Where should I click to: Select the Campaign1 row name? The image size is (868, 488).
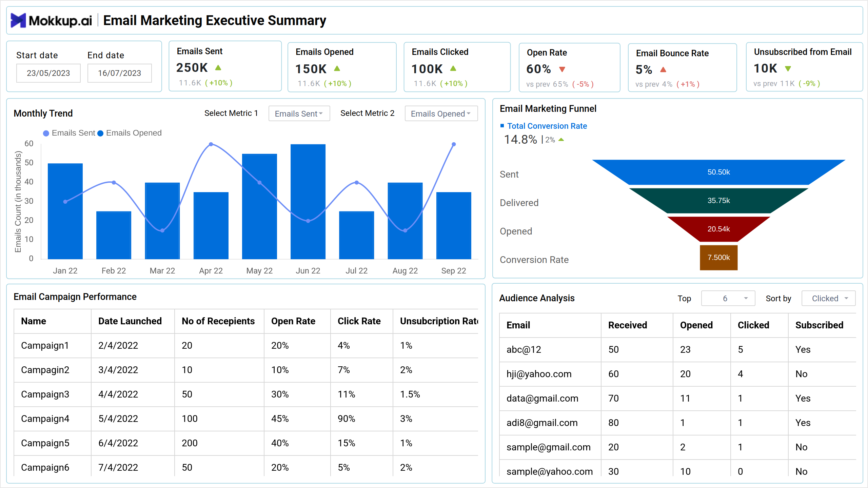click(45, 345)
